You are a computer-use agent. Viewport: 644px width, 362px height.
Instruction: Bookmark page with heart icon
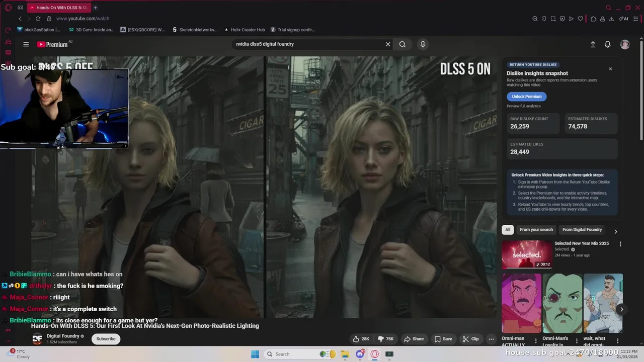[580, 19]
